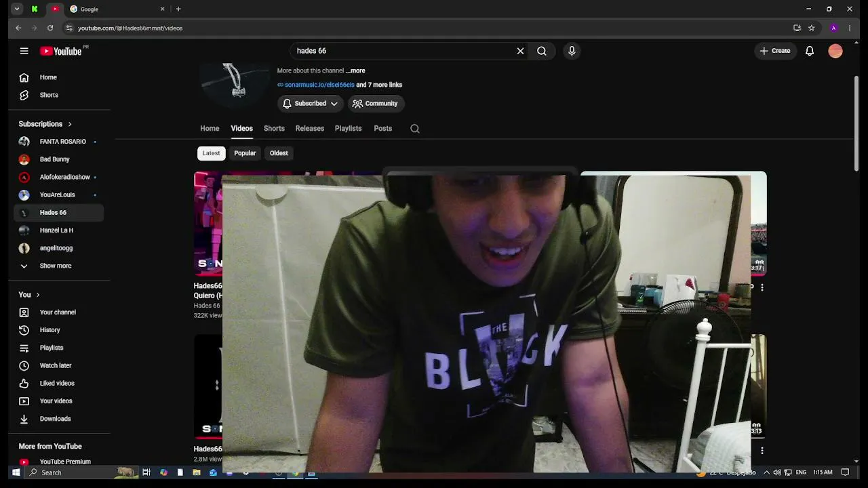The width and height of the screenshot is (868, 488).
Task: Select Hades 66 in the subscriptions list
Action: 58,212
